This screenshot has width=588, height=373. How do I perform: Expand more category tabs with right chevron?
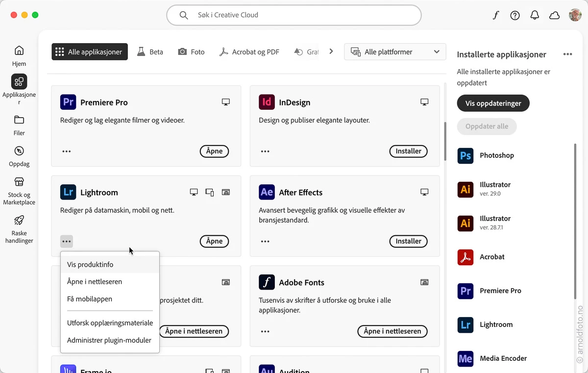tap(331, 51)
